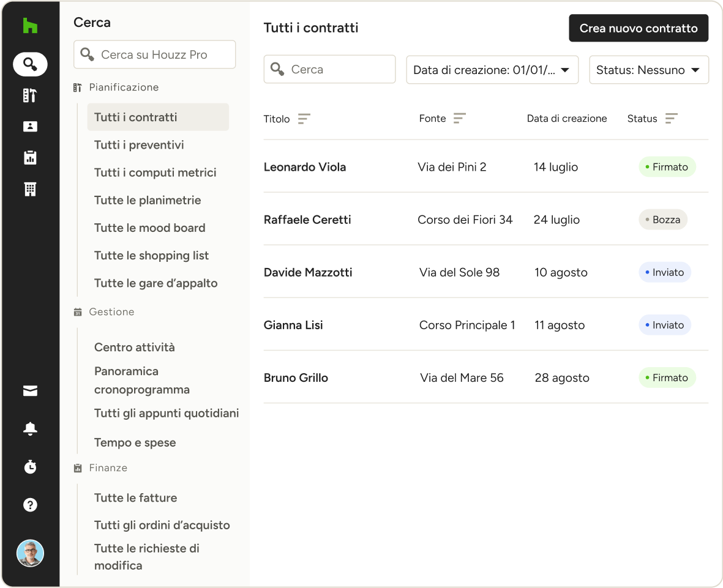Select Tutti i preventivi in the menu

coord(139,145)
